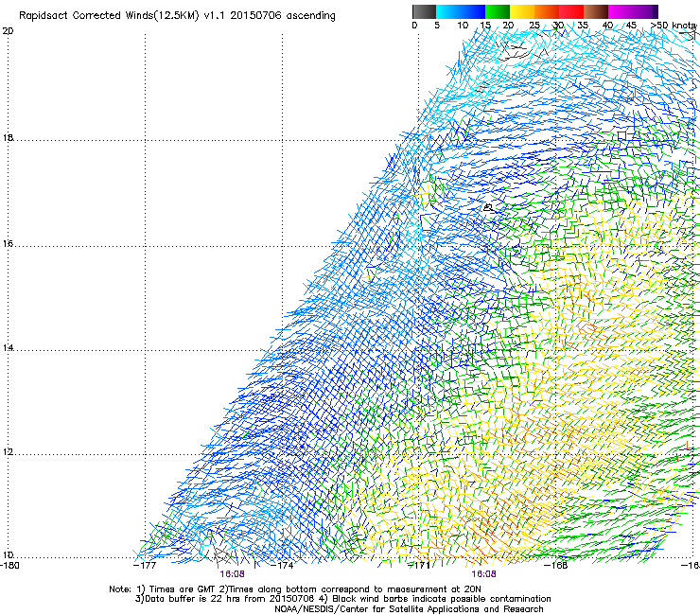Viewport: 700px width, 615px height.
Task: Pick the brown 35-40 knots legend swatch
Action: (596, 11)
